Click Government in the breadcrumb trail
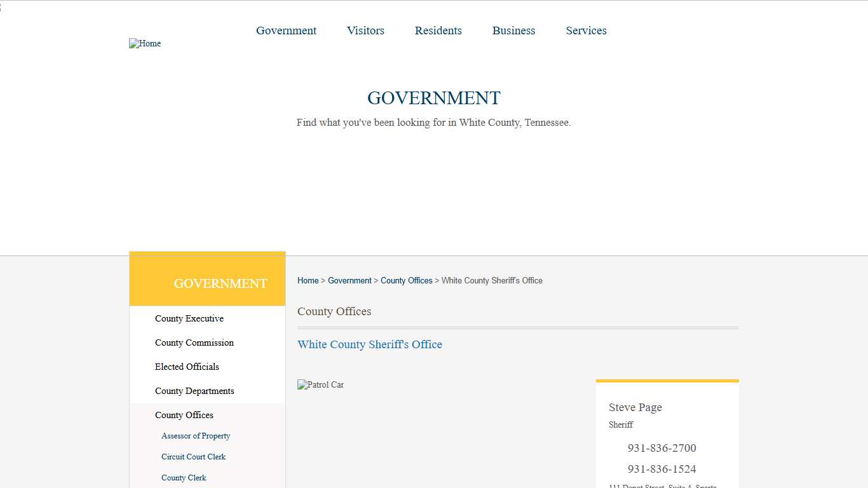The width and height of the screenshot is (868, 488). tap(349, 280)
